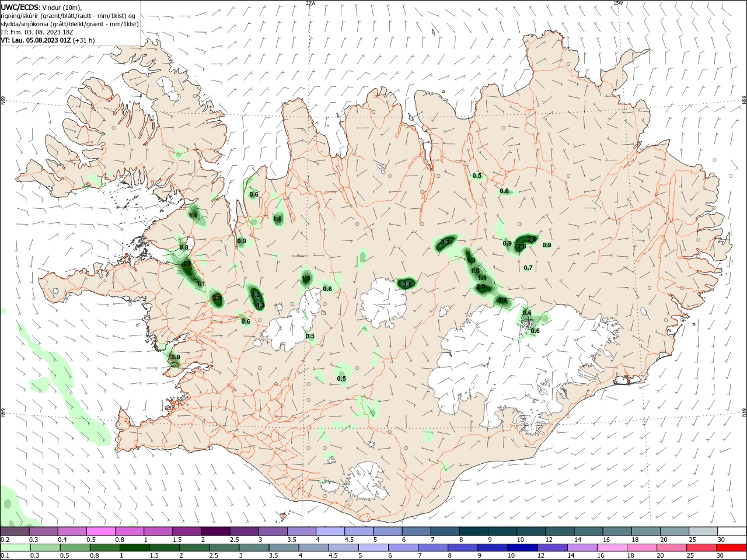Click the 3.2 value above 4.3
The image size is (747, 560).
(x=255, y=295)
